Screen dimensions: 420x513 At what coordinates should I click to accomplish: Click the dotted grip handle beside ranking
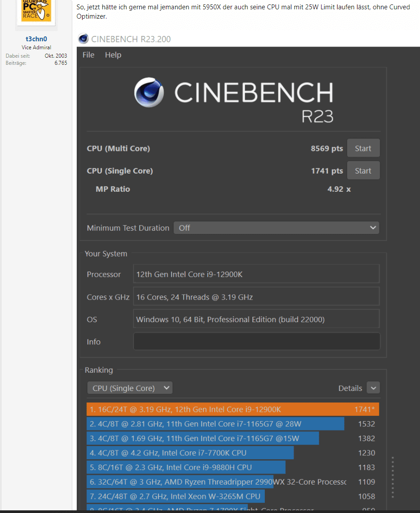(393, 477)
